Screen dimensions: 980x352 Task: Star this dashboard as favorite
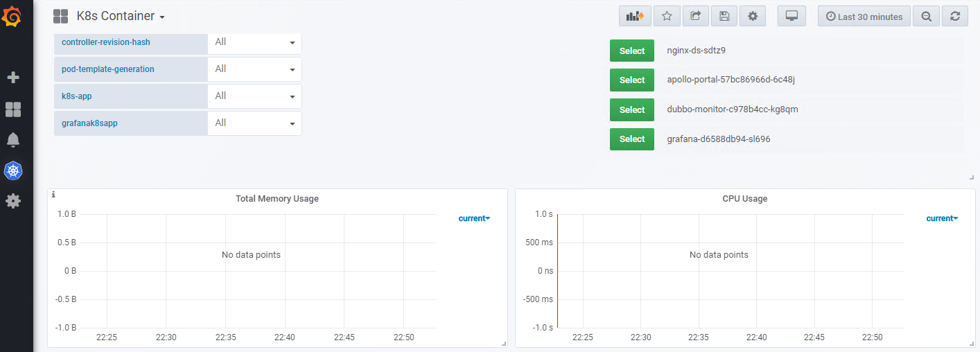click(667, 17)
